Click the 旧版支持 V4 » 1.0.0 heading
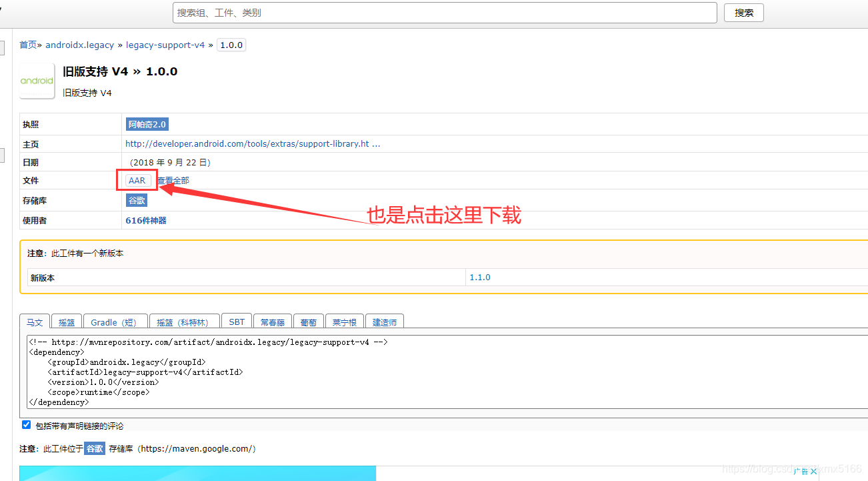Image resolution: width=868 pixels, height=481 pixels. point(120,71)
